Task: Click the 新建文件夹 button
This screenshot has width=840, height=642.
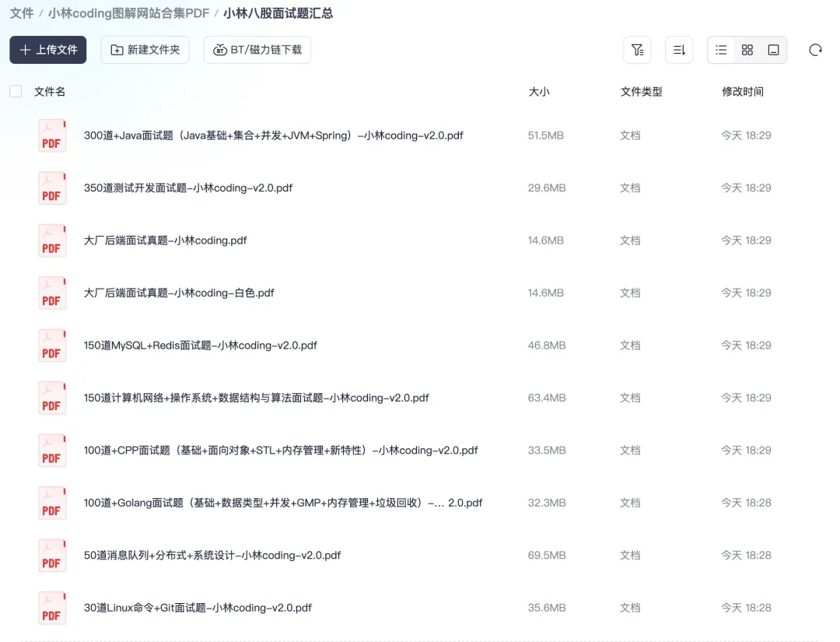Action: click(145, 50)
